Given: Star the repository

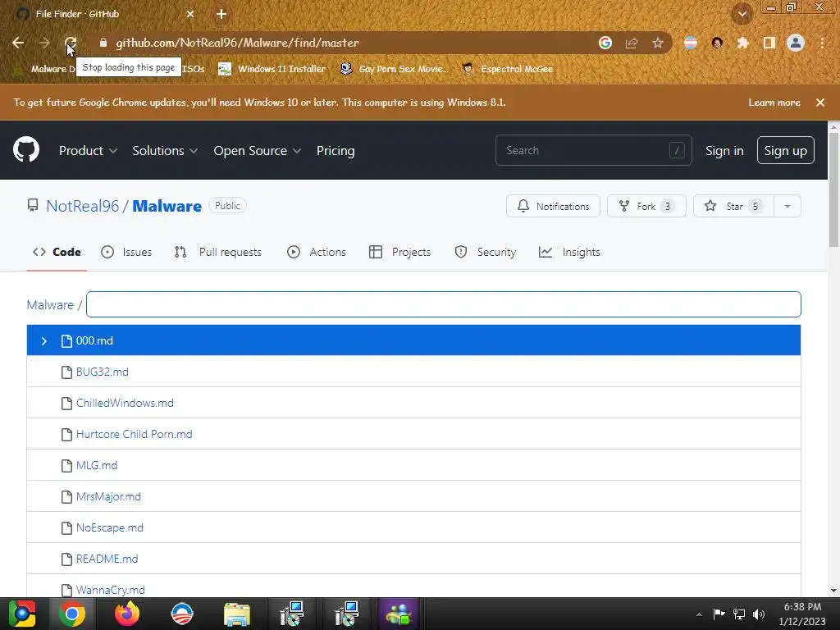Looking at the screenshot, I should 733,206.
